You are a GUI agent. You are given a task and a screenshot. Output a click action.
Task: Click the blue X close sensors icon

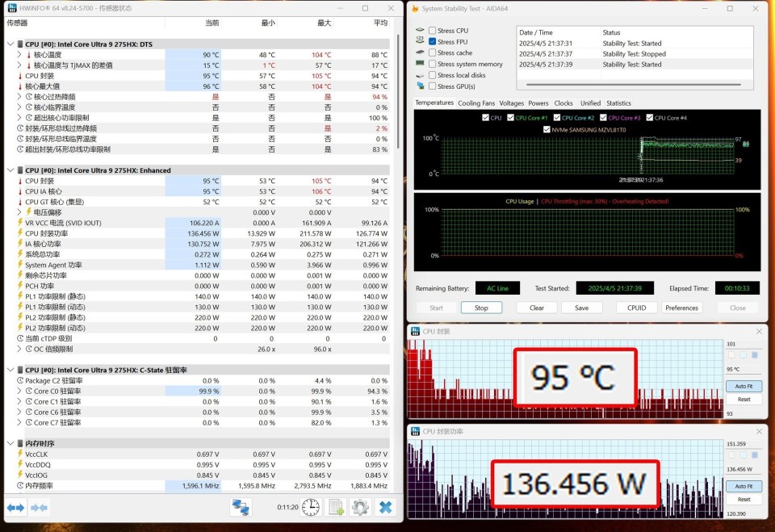[386, 507]
